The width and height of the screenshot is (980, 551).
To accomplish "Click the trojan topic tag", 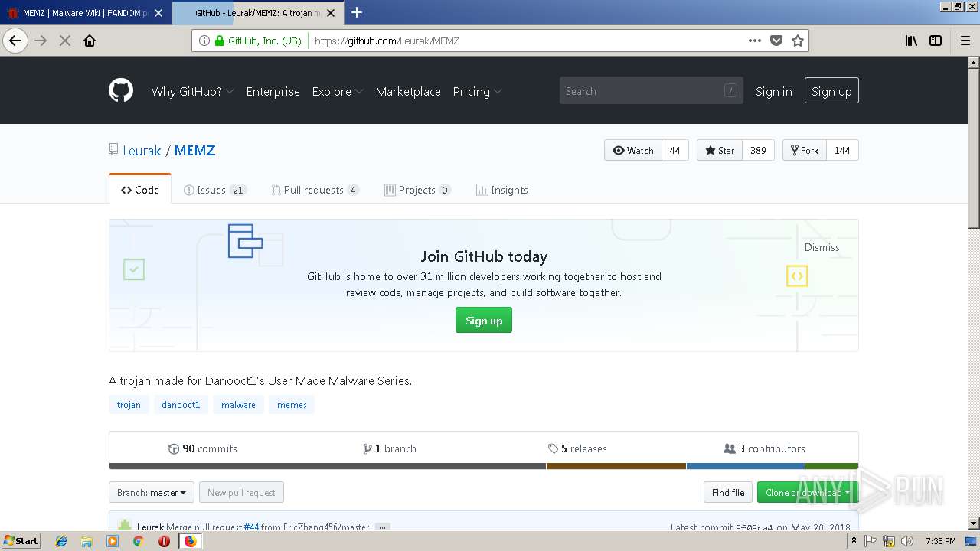I will coord(129,405).
